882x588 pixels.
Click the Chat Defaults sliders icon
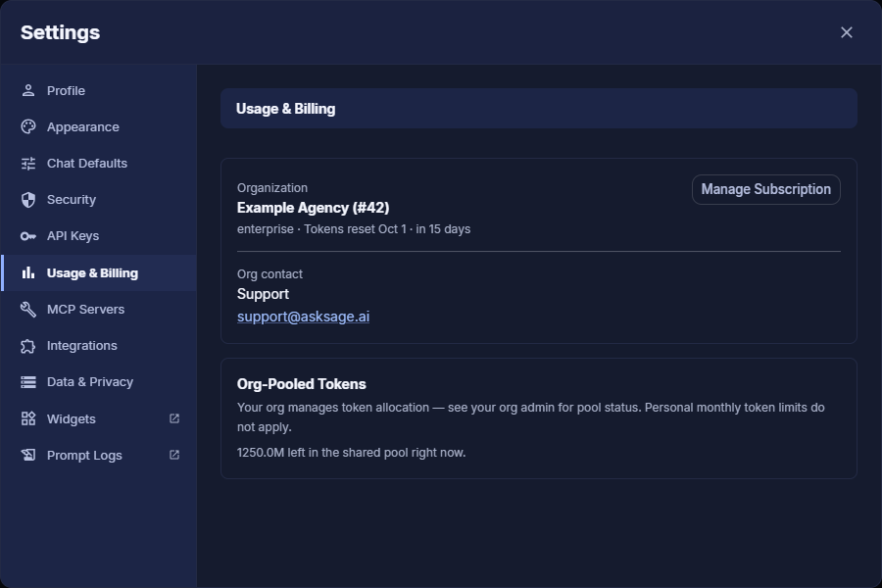[x=28, y=164]
